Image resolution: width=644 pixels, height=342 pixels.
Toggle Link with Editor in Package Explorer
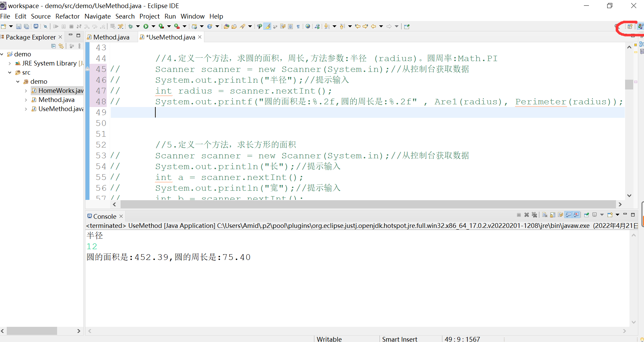[x=61, y=46]
